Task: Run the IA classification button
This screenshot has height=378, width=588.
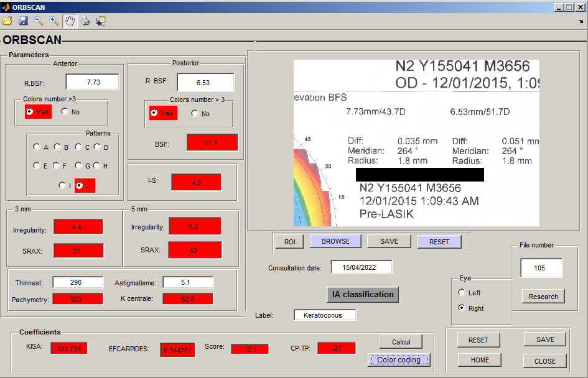Action: pyautogui.click(x=363, y=294)
